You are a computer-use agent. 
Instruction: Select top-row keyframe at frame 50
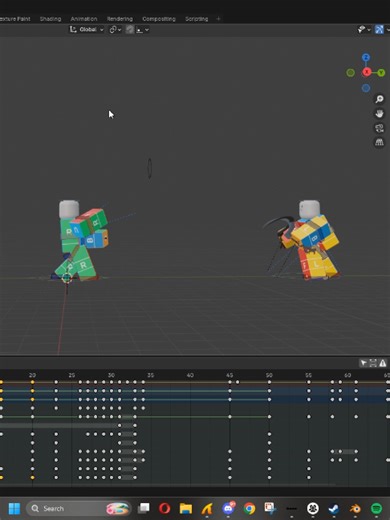pos(269,382)
